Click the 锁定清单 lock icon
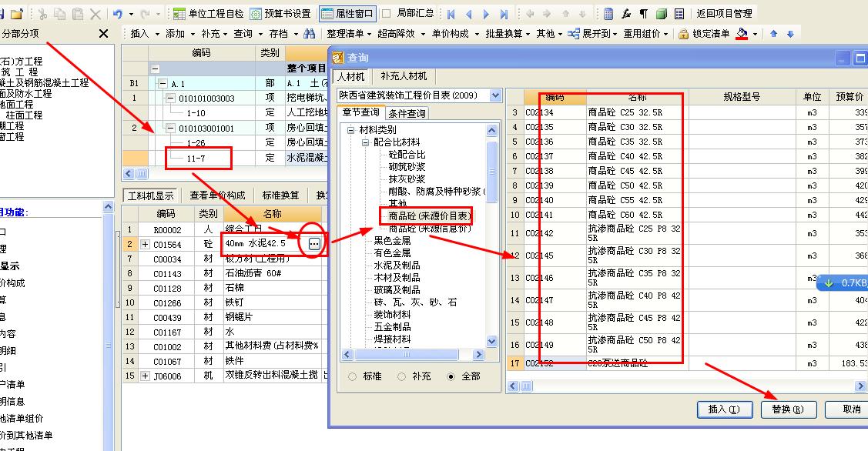Image resolution: width=868 pixels, height=451 pixels. pos(684,35)
